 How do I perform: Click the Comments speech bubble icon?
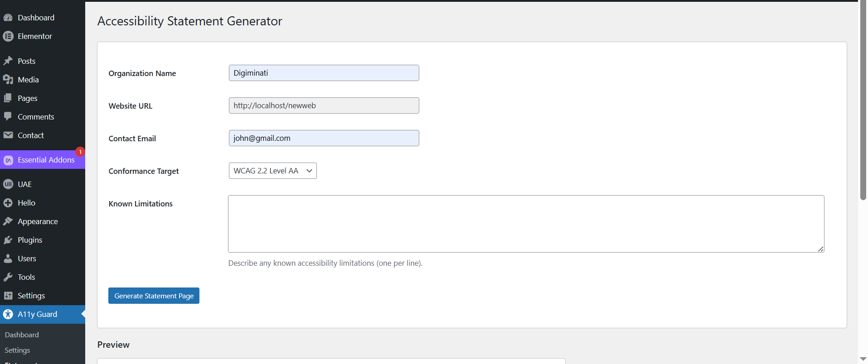point(8,117)
